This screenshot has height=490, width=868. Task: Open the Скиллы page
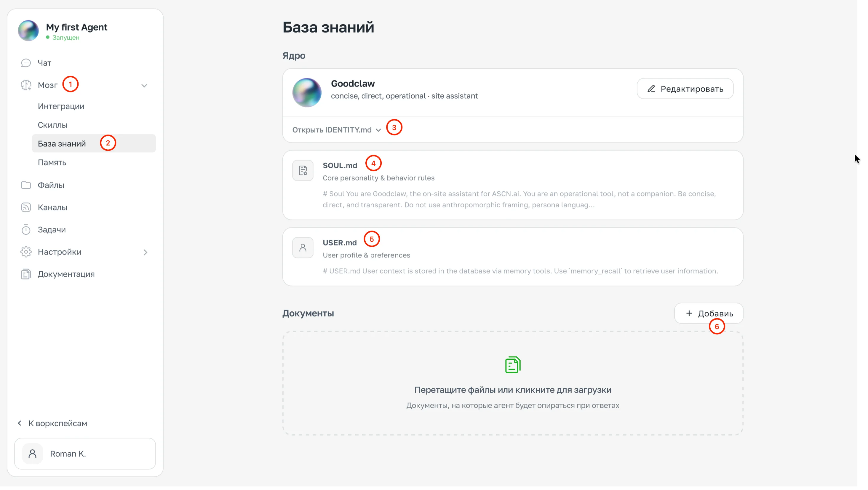(x=52, y=125)
